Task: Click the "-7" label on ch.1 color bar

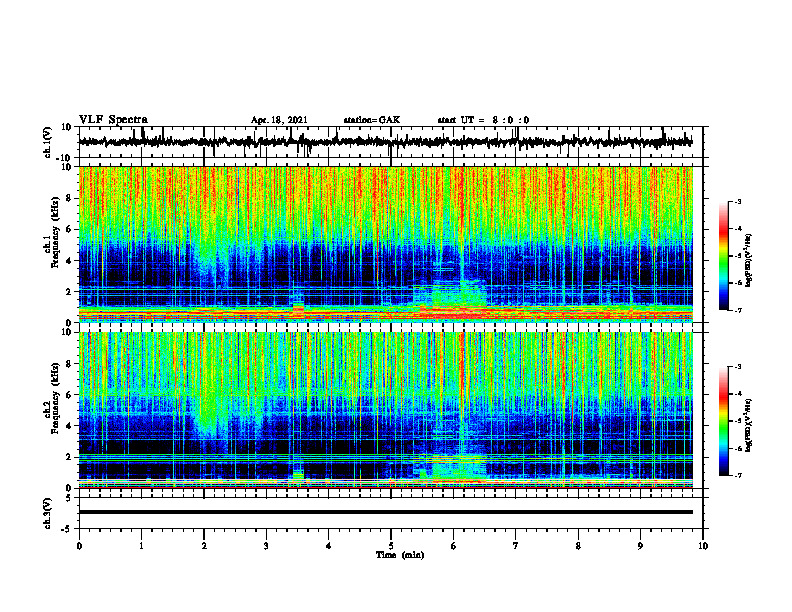Action: tap(737, 310)
